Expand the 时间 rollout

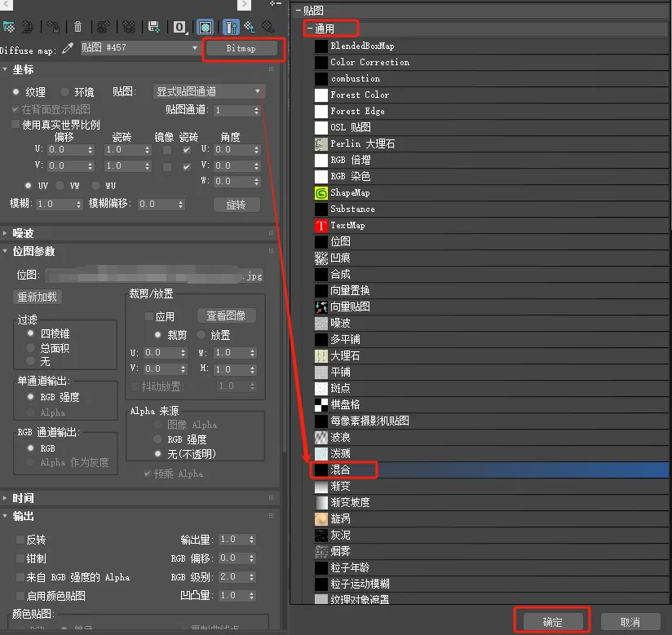5,498
